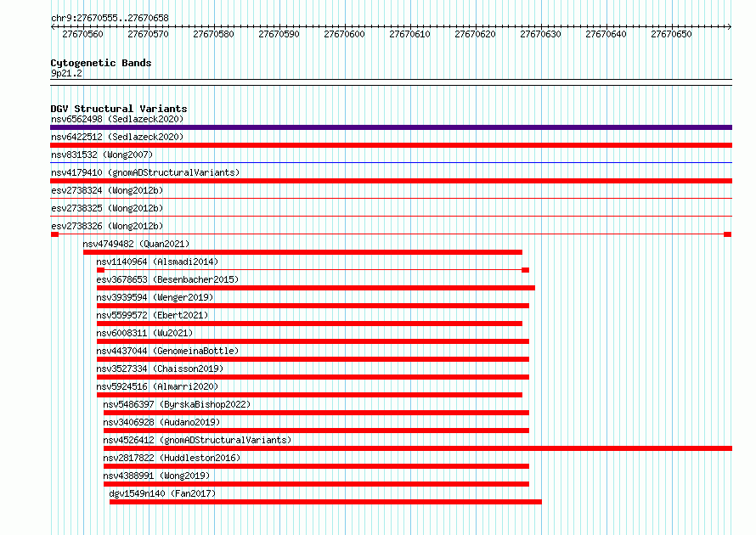Click ruler position 27670650

point(671,34)
